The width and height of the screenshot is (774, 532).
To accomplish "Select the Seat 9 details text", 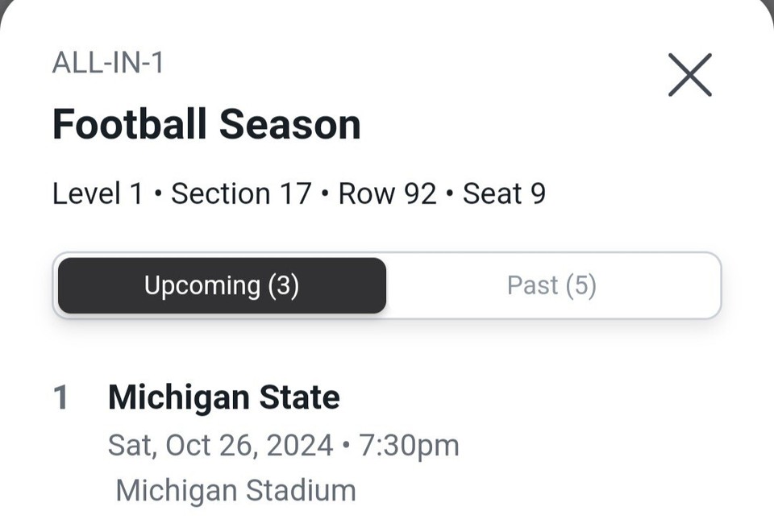I will 504,193.
